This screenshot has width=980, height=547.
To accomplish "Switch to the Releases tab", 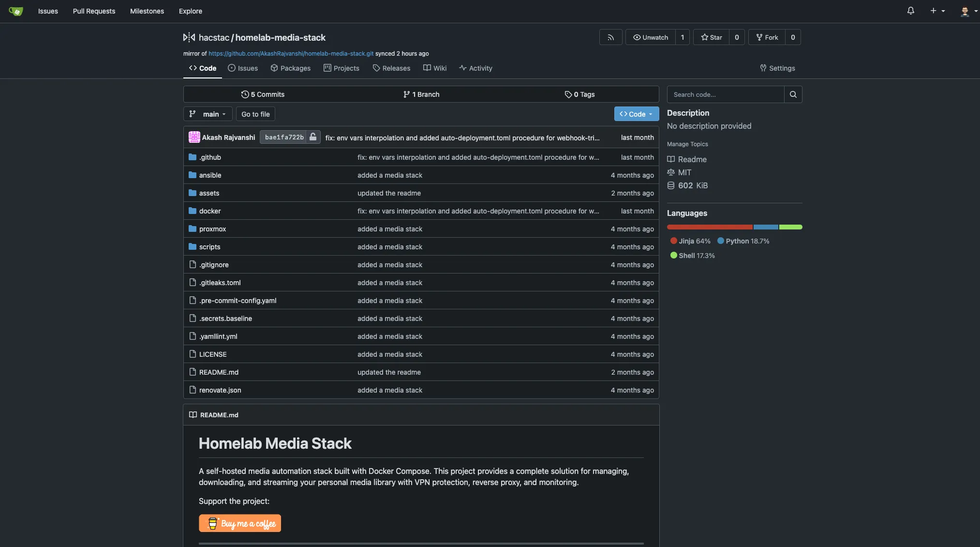I will coord(391,68).
